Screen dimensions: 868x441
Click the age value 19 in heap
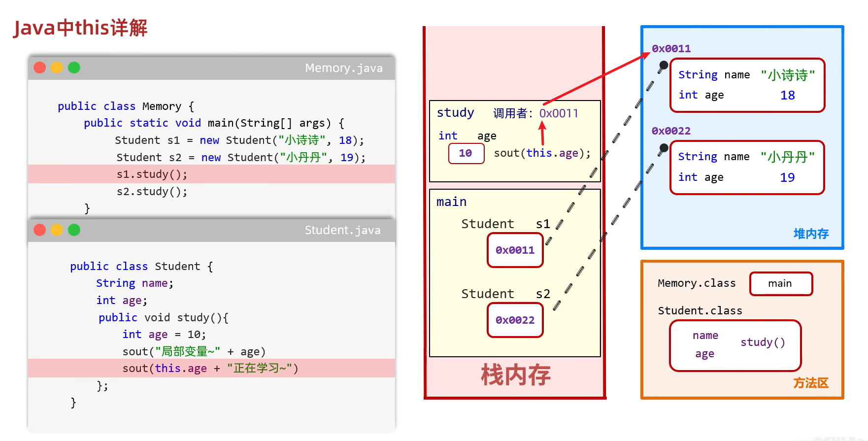pyautogui.click(x=788, y=177)
